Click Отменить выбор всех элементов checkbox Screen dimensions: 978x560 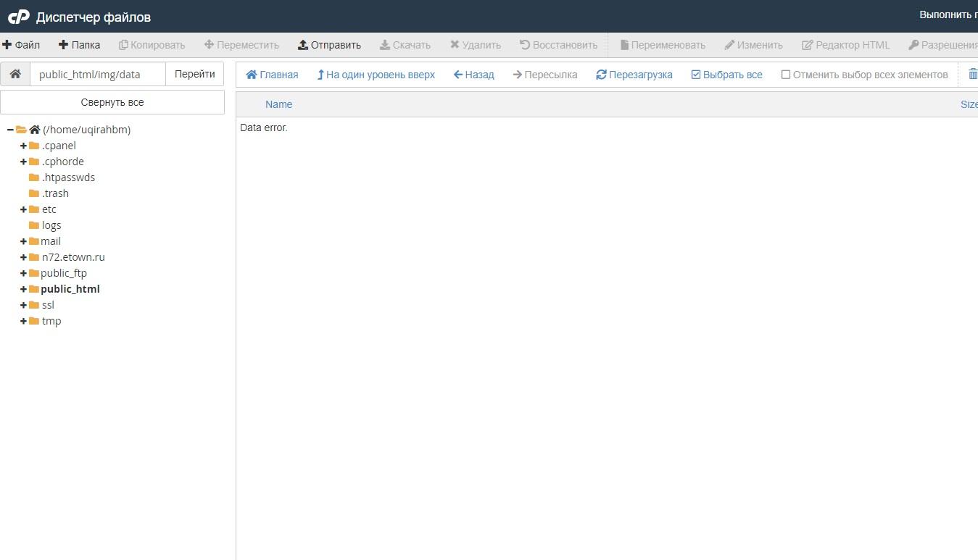coord(786,75)
